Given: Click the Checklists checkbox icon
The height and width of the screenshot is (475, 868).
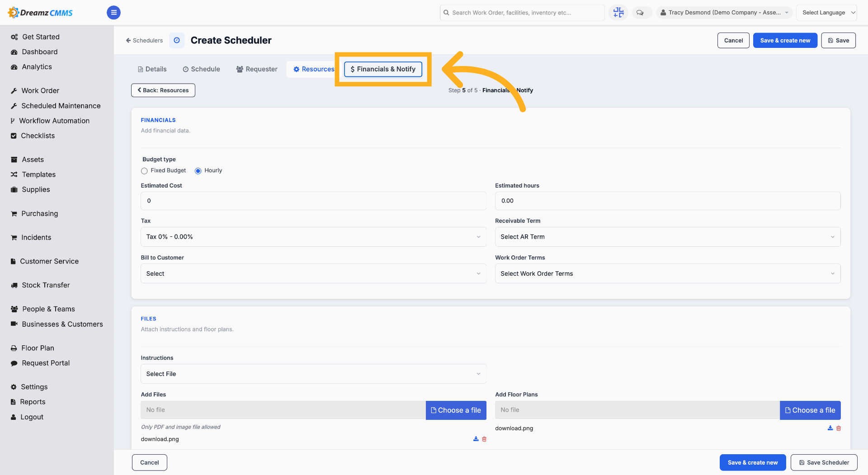Looking at the screenshot, I should 14,136.
